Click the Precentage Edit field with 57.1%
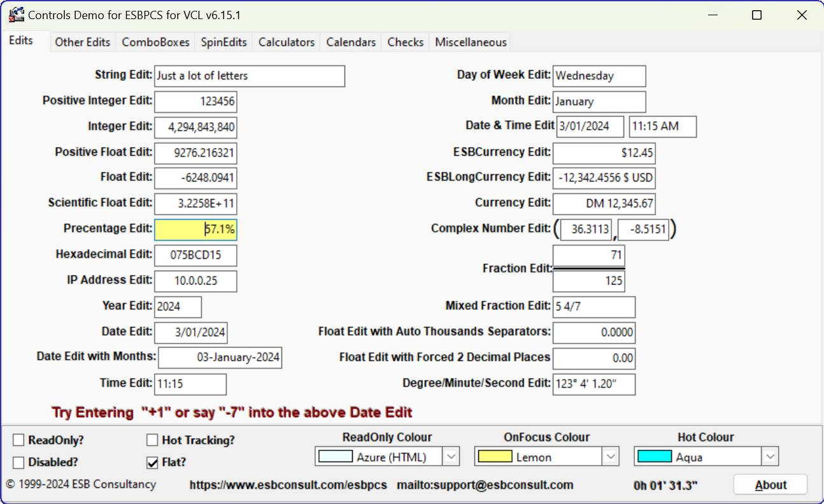Viewport: 824px width, 504px height. [x=196, y=230]
